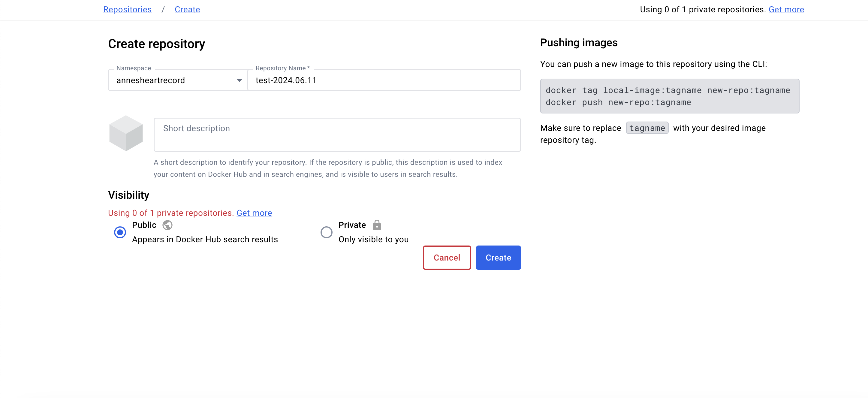This screenshot has height=398, width=868.
Task: Click into the Short description text box
Action: point(337,134)
